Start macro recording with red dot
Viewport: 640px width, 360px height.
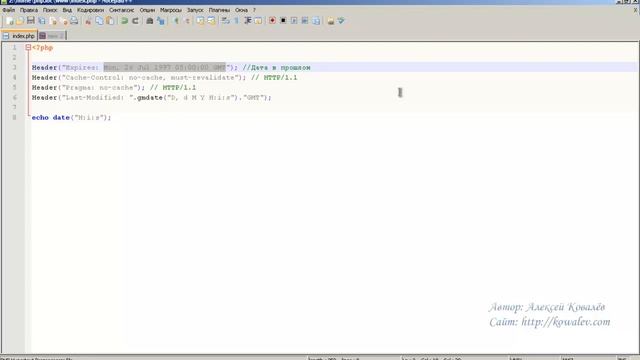(x=272, y=21)
